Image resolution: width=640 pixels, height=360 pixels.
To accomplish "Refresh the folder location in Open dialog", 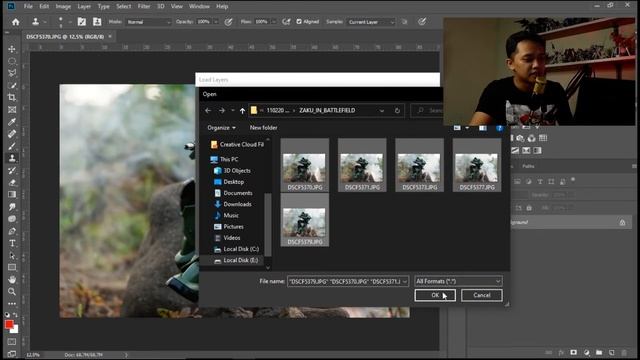I will 397,111.
